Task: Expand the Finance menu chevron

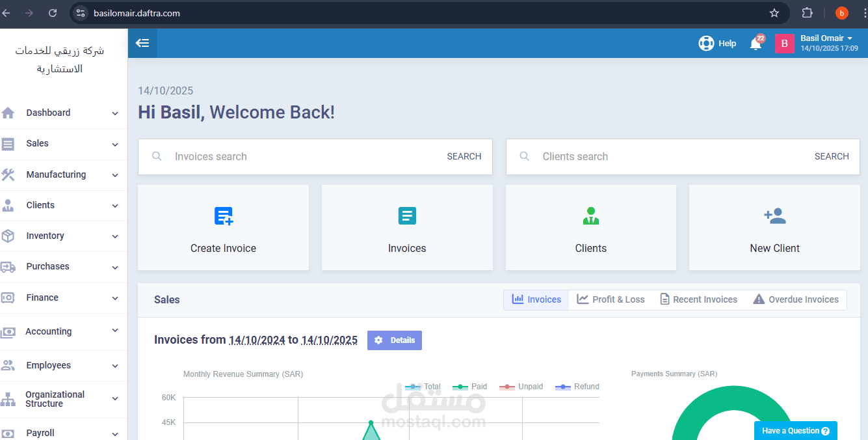Action: coord(115,298)
